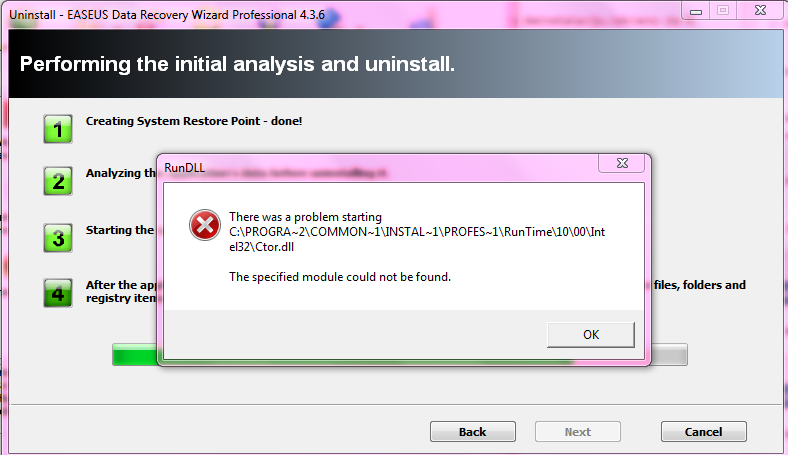This screenshot has width=788, height=455.
Task: Click the Ctor.dll file path text
Action: (417, 239)
